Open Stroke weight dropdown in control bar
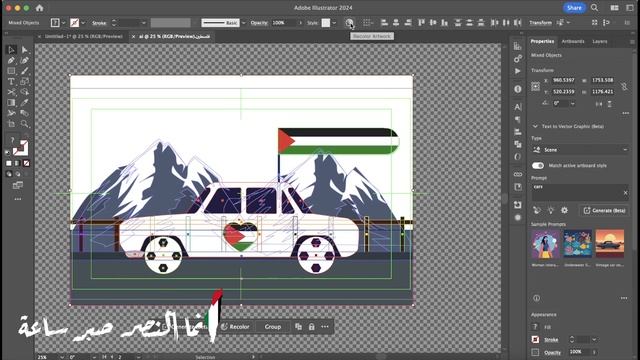 tap(143, 23)
